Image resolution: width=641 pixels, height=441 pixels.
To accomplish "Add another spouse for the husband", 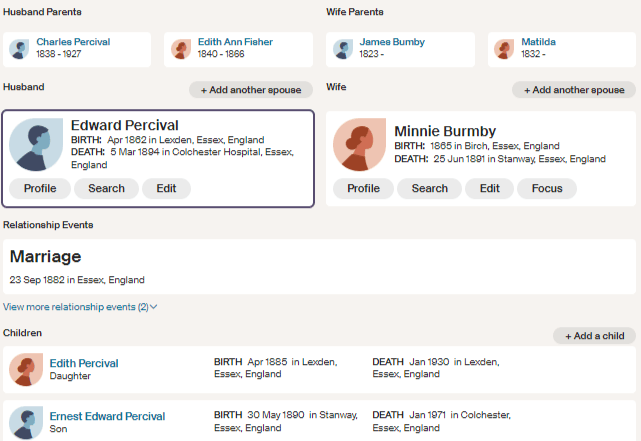I will [250, 90].
